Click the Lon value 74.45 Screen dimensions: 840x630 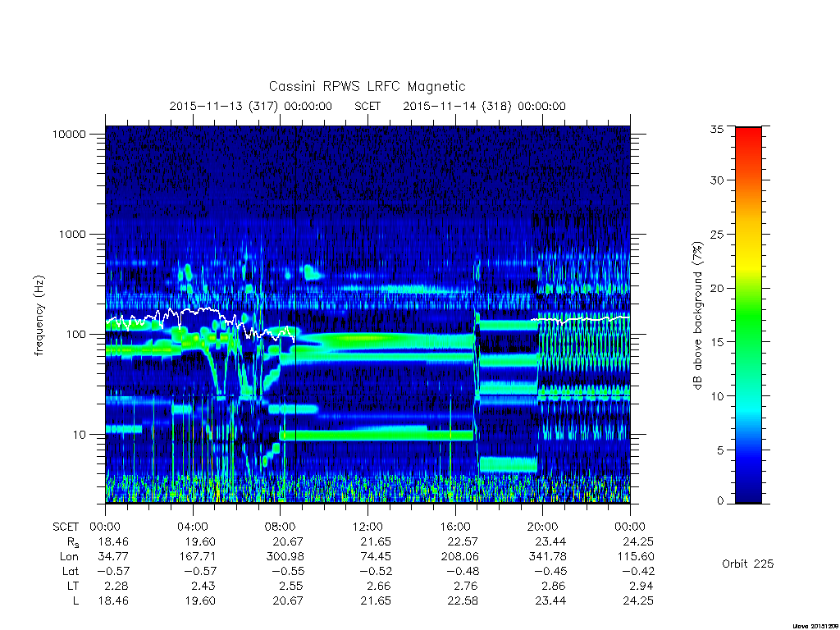376,557
